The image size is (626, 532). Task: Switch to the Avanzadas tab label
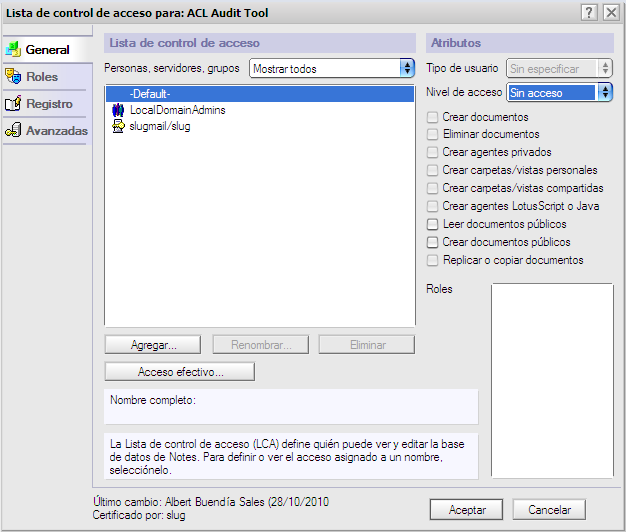click(57, 131)
